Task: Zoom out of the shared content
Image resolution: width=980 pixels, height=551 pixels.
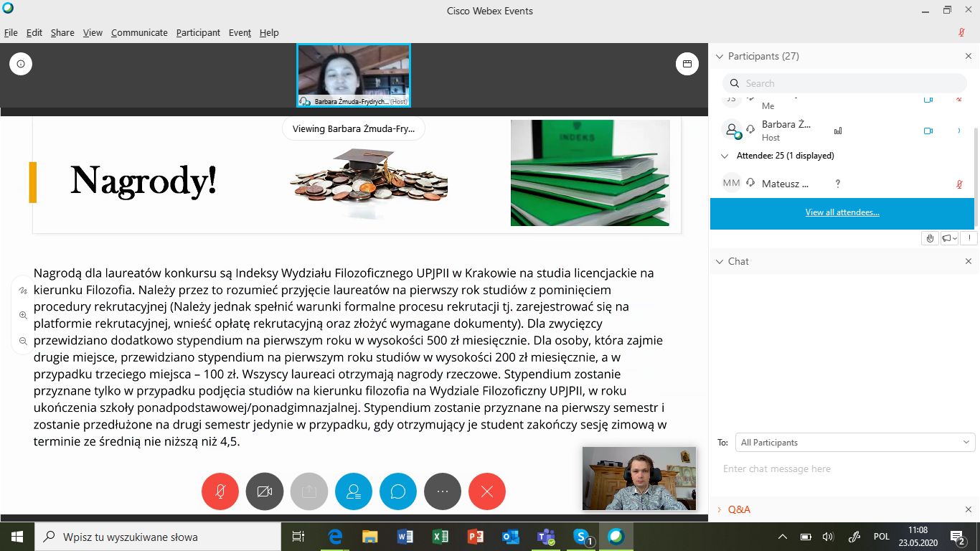Action: tap(23, 341)
